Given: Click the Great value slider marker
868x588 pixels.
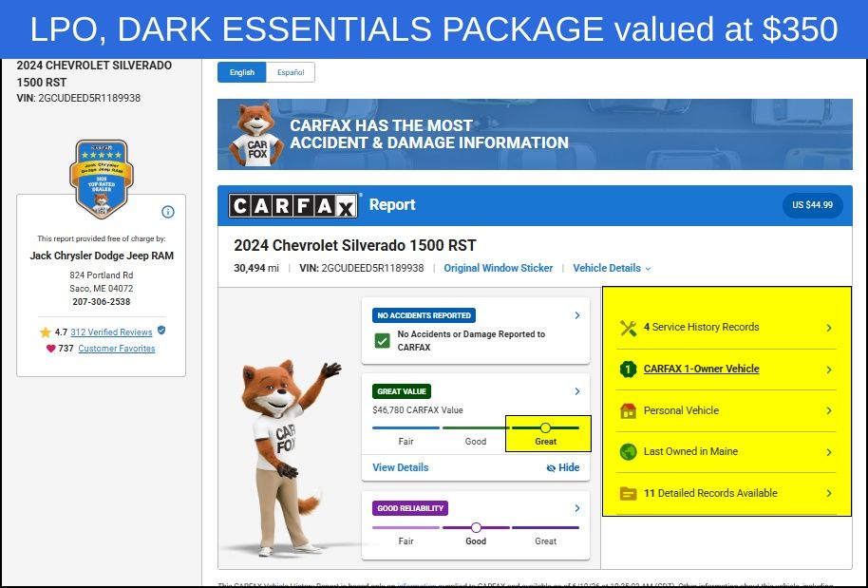Looking at the screenshot, I should pos(545,428).
